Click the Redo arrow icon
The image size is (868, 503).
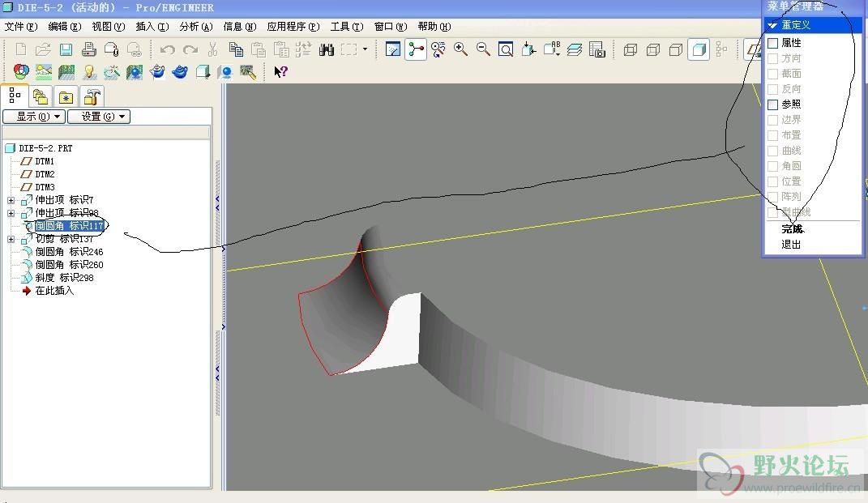pos(190,49)
